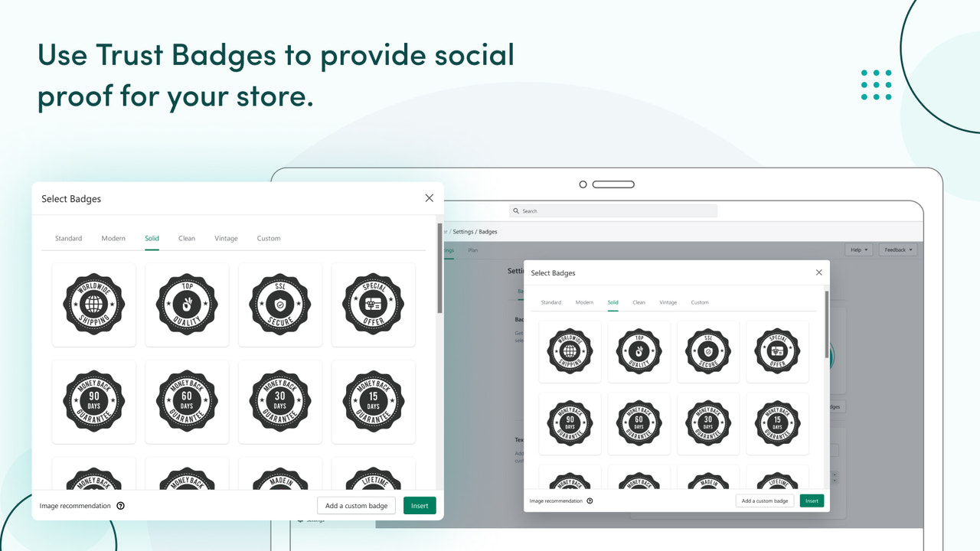The image size is (980, 551).
Task: Select the SSL Secure badge
Action: [x=280, y=304]
